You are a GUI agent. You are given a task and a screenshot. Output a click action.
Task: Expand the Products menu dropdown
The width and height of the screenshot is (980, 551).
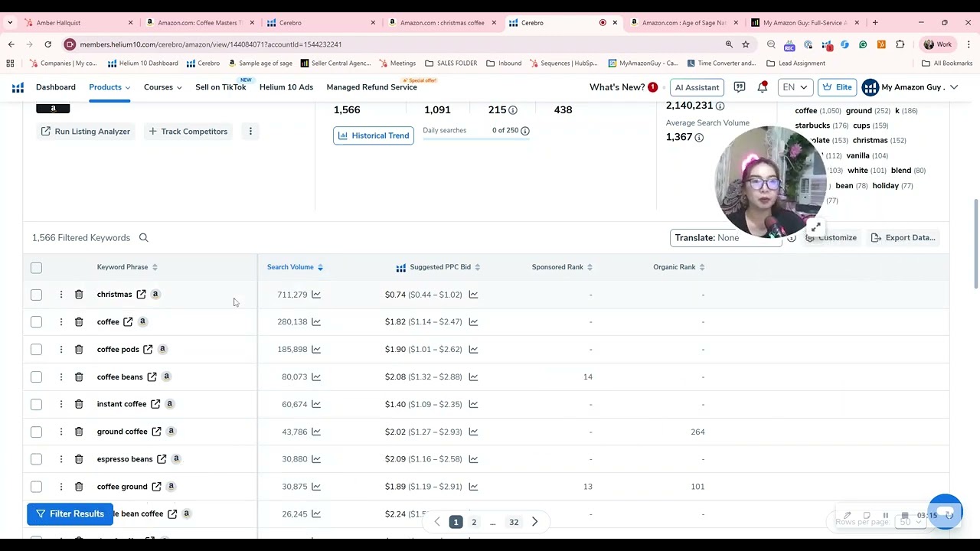pyautogui.click(x=109, y=87)
